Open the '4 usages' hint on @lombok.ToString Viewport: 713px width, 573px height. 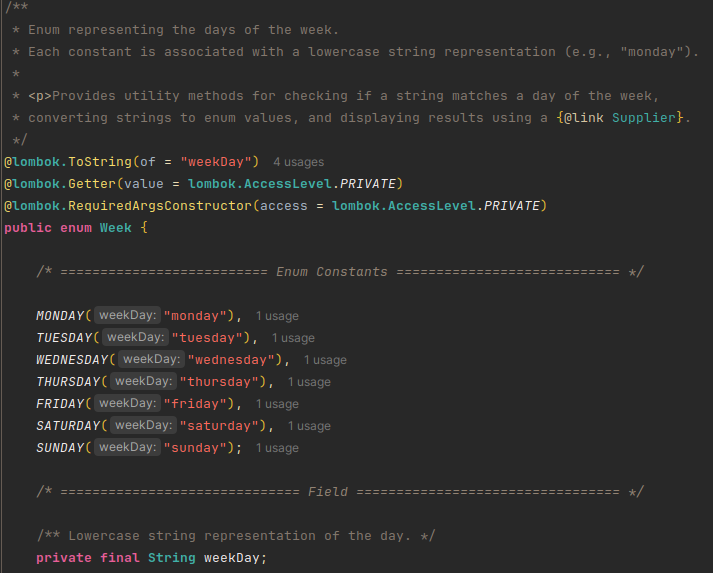pyautogui.click(x=298, y=162)
